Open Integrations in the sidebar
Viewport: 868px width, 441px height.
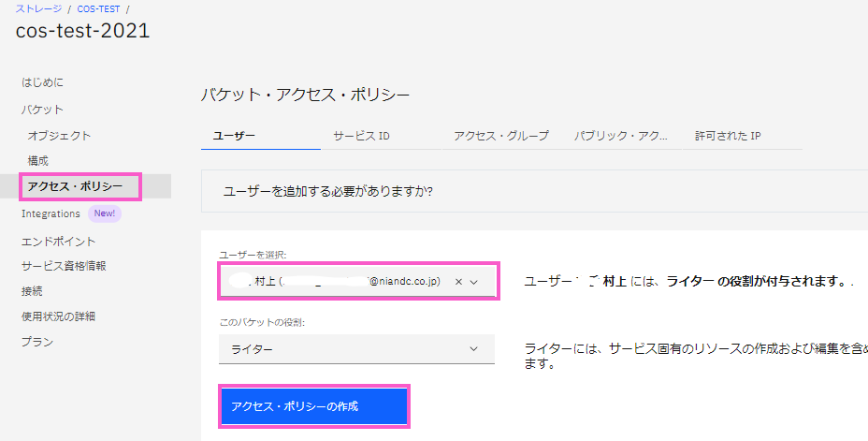point(51,213)
